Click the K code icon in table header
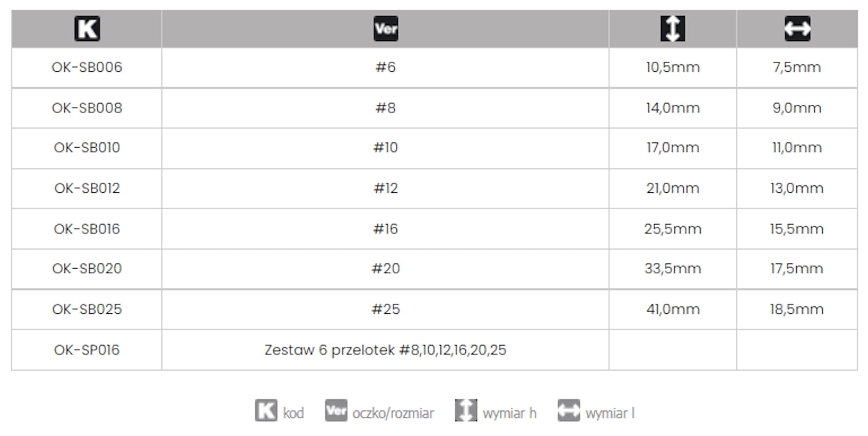Viewport: 868px width, 436px height. click(87, 29)
